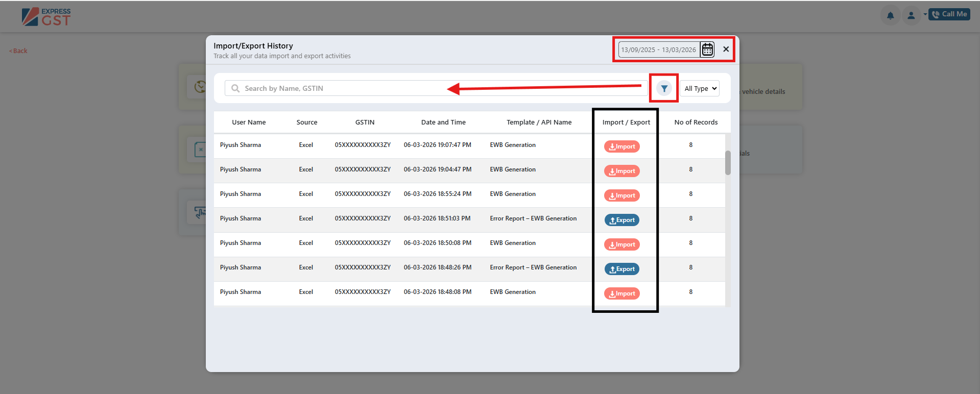Click the date range field
The width and height of the screenshot is (980, 394).
click(658, 50)
